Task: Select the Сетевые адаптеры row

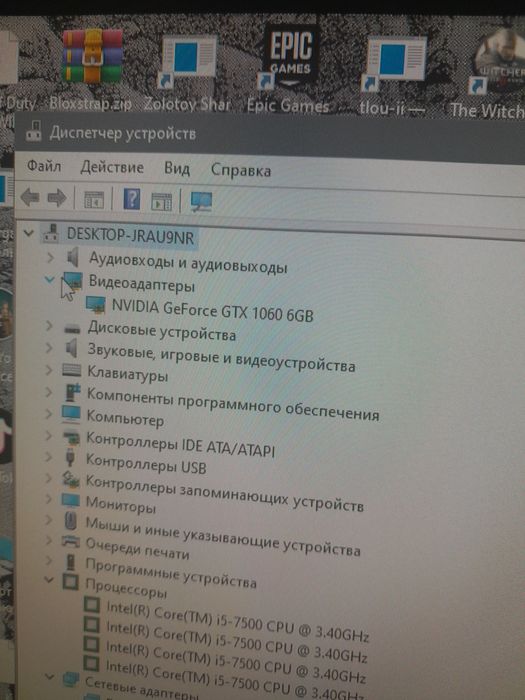Action: point(142,688)
